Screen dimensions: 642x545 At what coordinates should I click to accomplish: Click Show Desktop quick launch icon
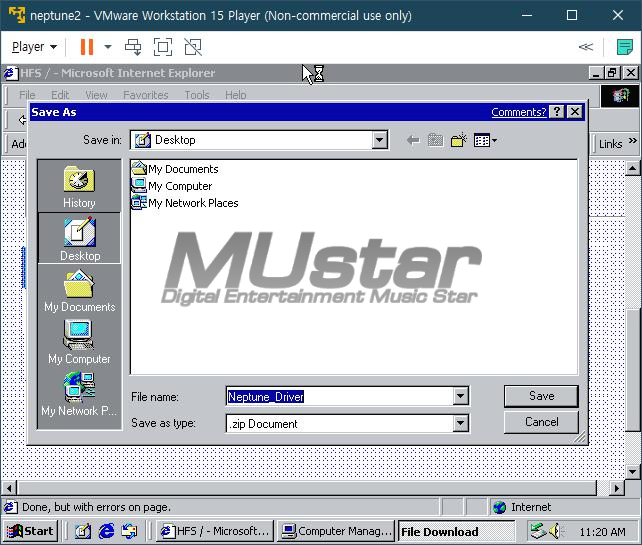pos(83,531)
